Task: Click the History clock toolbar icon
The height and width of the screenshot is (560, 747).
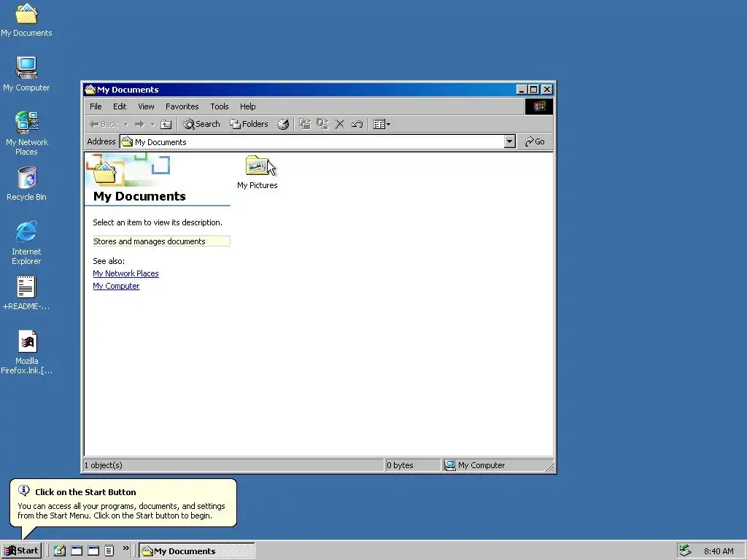Action: pyautogui.click(x=283, y=124)
